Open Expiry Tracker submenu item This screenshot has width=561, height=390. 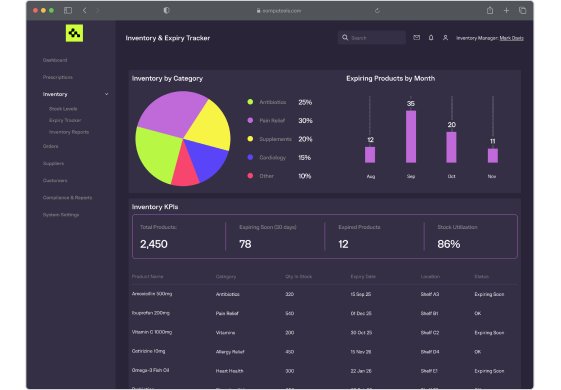tap(65, 120)
